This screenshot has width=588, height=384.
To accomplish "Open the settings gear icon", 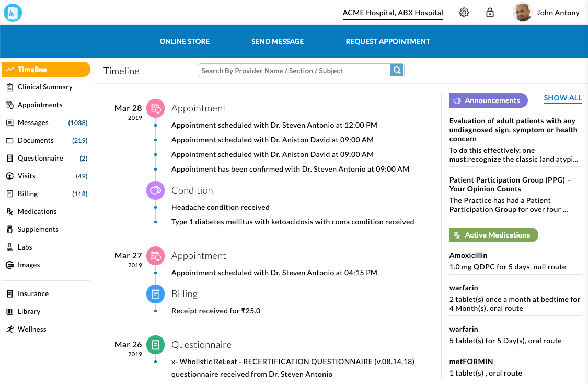I will click(464, 12).
